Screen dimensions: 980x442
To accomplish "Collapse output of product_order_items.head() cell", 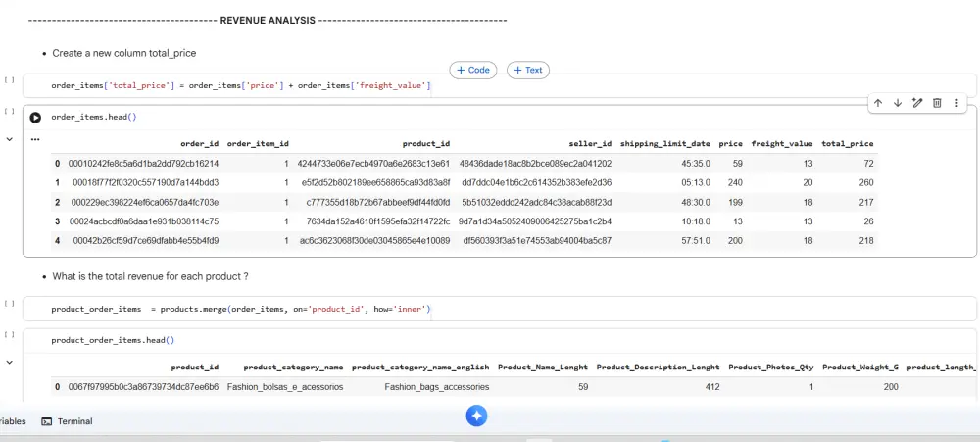I will click(10, 362).
